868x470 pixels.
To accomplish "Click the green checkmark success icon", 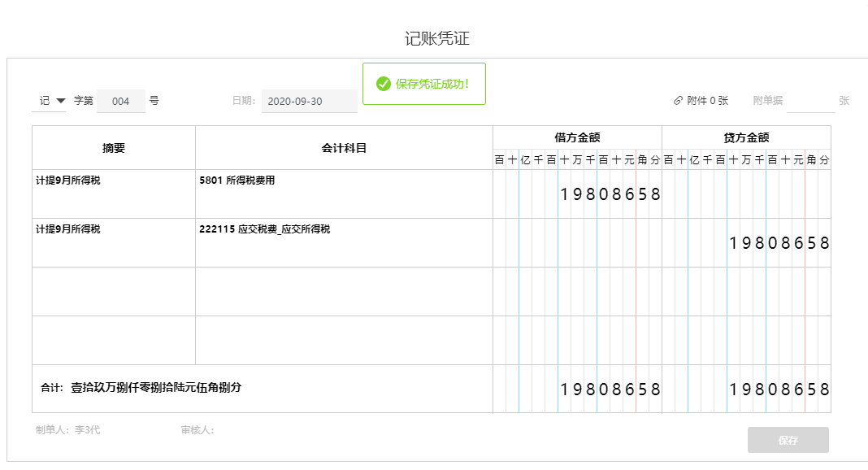I will [x=384, y=84].
